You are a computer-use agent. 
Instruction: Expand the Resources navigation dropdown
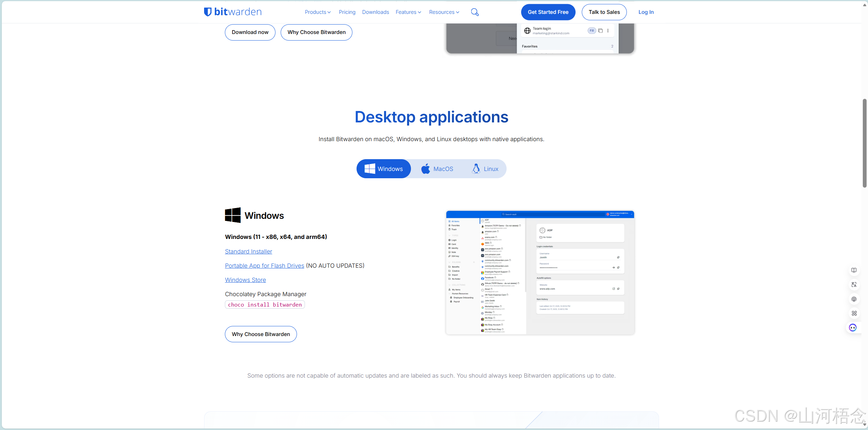click(444, 12)
